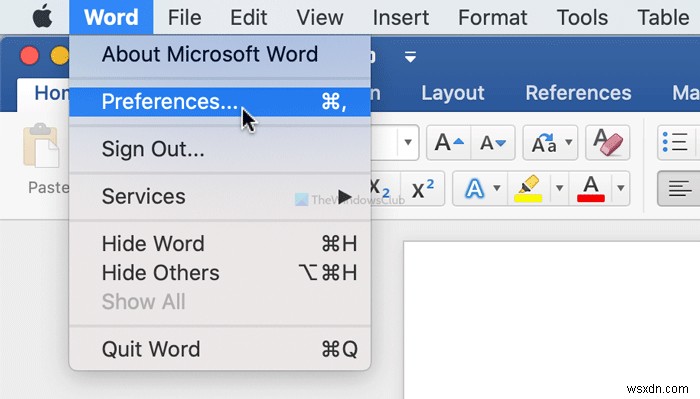Align text left in paragraph

[679, 189]
